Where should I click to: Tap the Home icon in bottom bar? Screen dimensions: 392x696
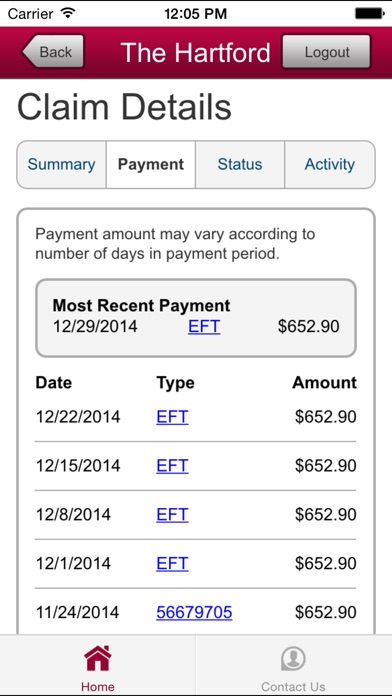98,658
